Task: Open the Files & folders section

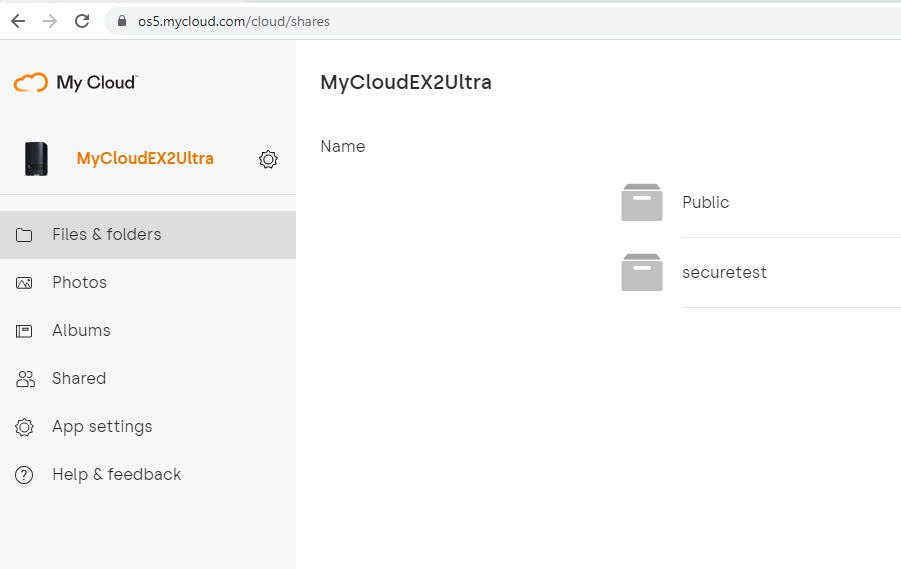Action: click(148, 234)
